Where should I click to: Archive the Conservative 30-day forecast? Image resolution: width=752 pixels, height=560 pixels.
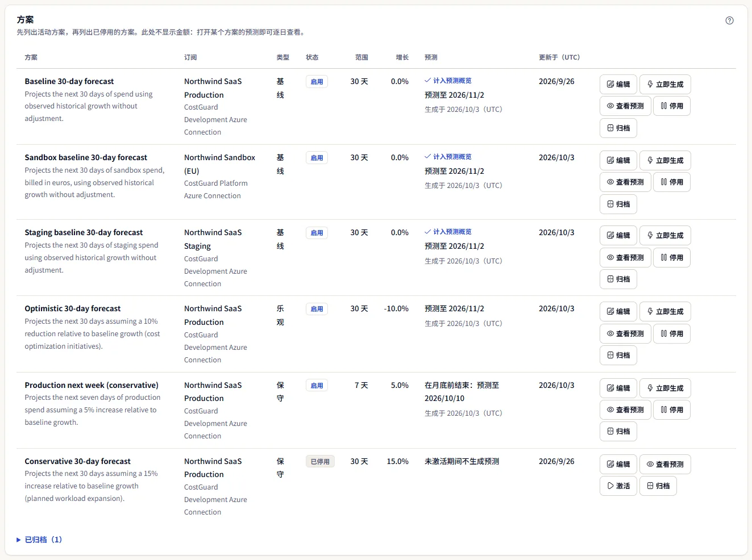point(658,486)
